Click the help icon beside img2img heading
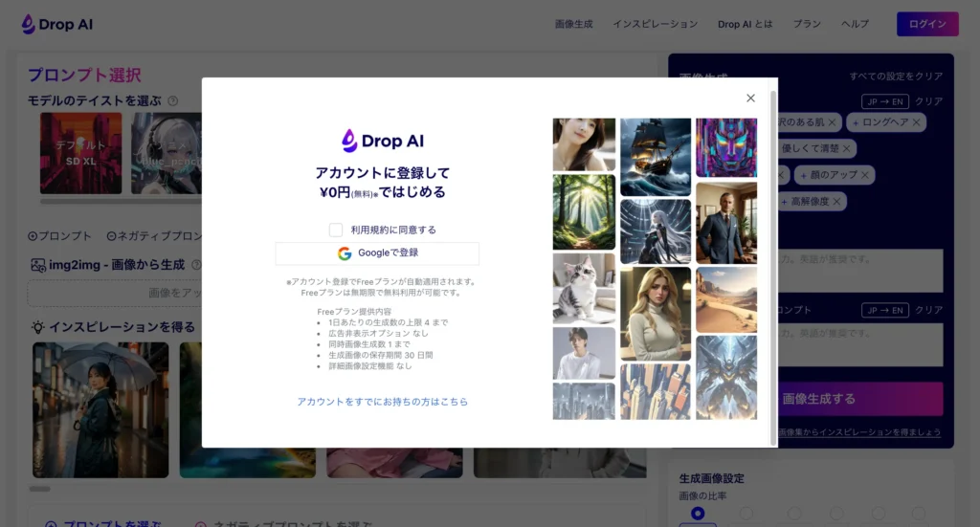Screen dimensions: 980x527 tap(195, 265)
